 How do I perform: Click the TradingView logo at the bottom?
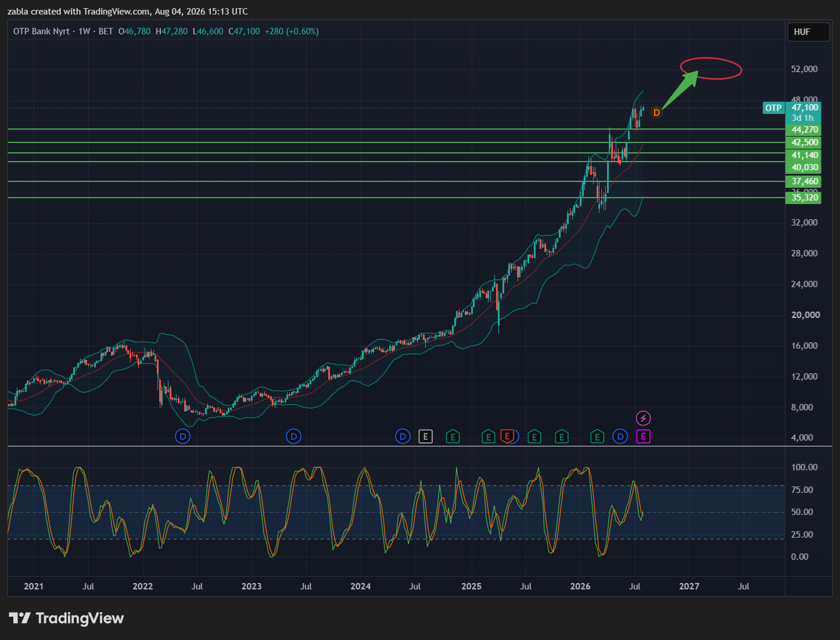[66, 618]
